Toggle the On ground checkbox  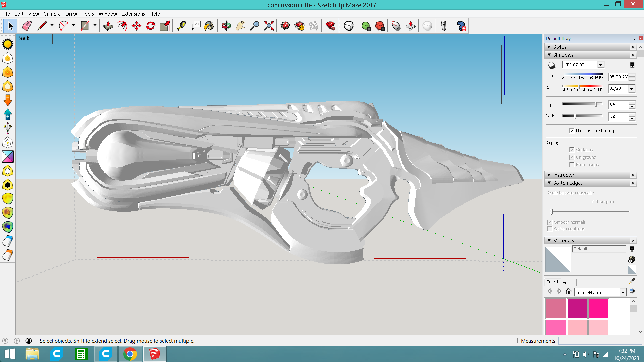point(572,157)
